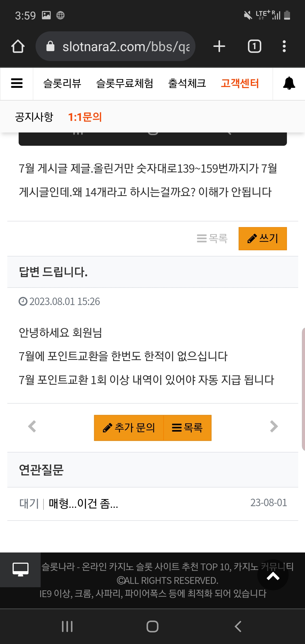Click the orange 목록 button
This screenshot has height=644, width=305.
(x=188, y=428)
